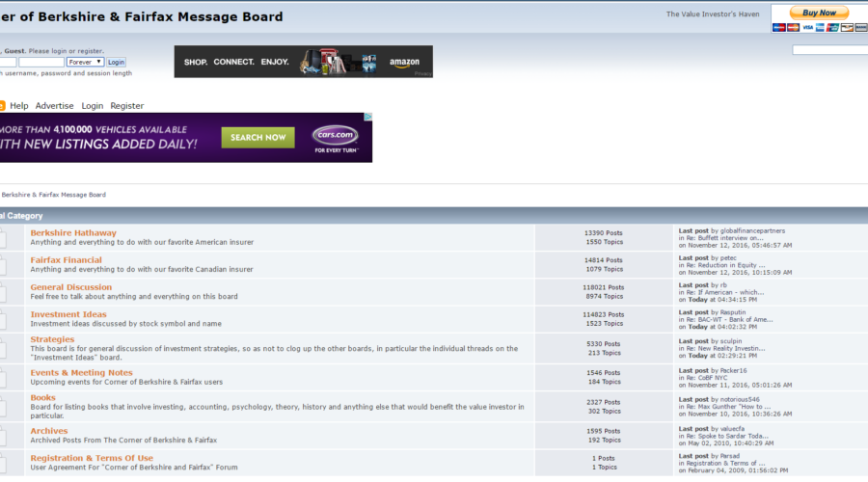Open the Archives board
868x482 pixels.
coord(49,431)
